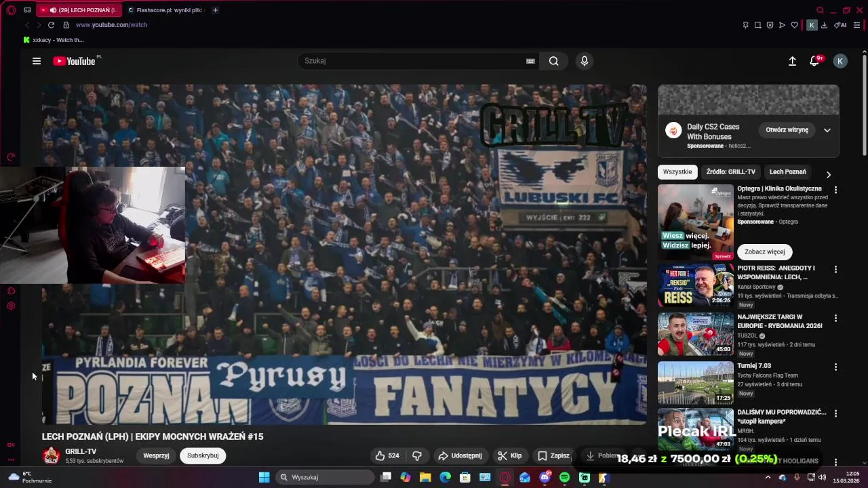Search tabs with the title bar magnifier
This screenshot has height=488, width=868.
[820, 10]
